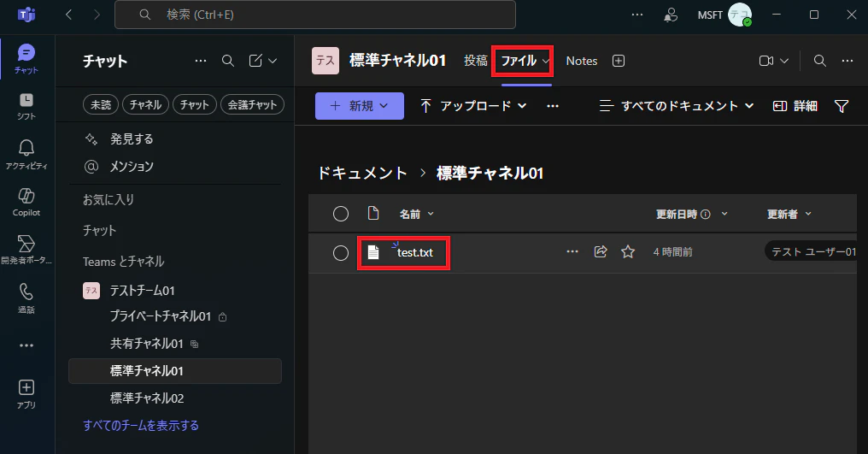Screen dimensions: 868x454
Task: Open 共有チャネル01 channel
Action: 147,344
